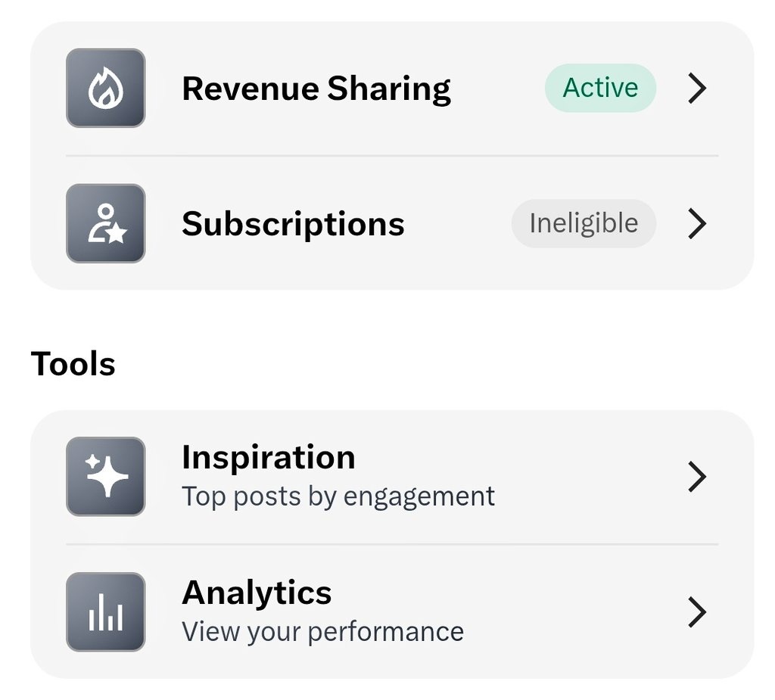This screenshot has width=775, height=700.
Task: Open the Analytics heading
Action: pyautogui.click(x=257, y=592)
